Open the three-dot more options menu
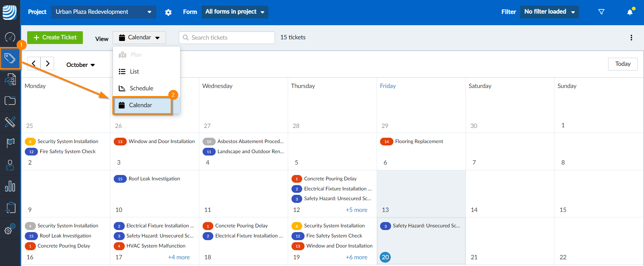 pyautogui.click(x=631, y=38)
